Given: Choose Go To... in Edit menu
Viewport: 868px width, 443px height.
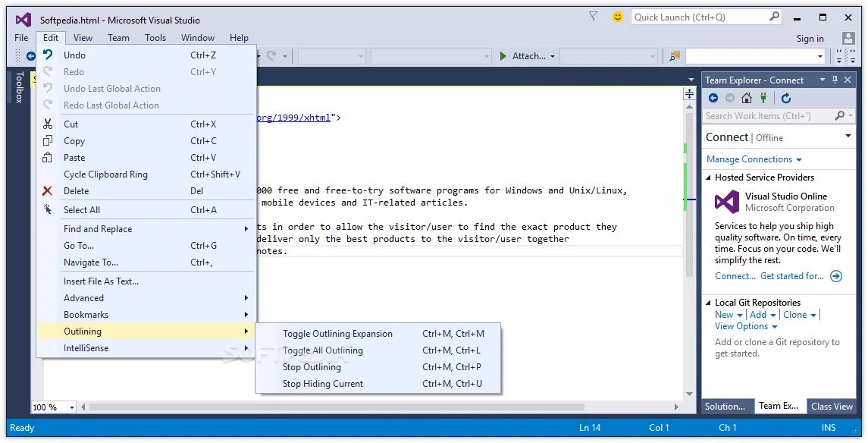Looking at the screenshot, I should [x=145, y=245].
